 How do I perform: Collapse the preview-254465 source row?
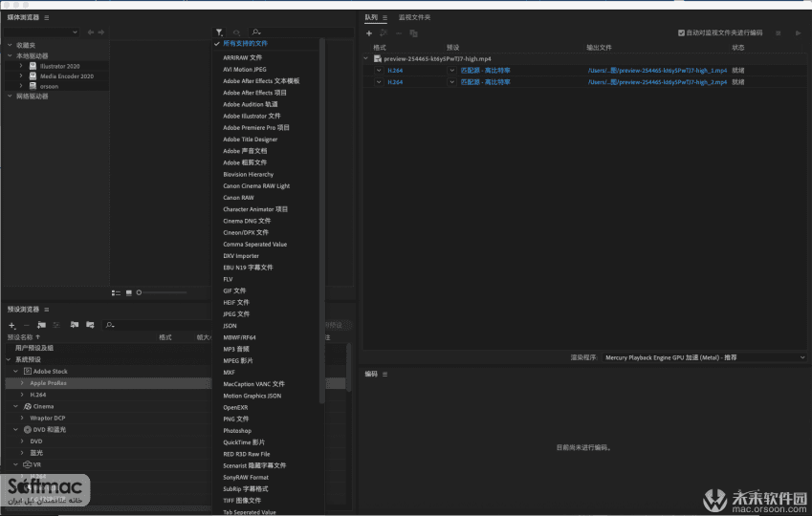click(366, 59)
